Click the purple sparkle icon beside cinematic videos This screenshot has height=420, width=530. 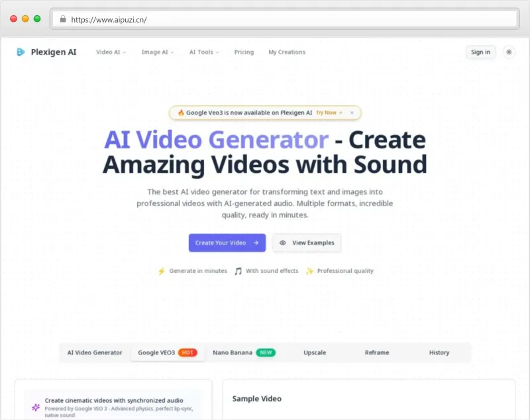click(x=36, y=407)
